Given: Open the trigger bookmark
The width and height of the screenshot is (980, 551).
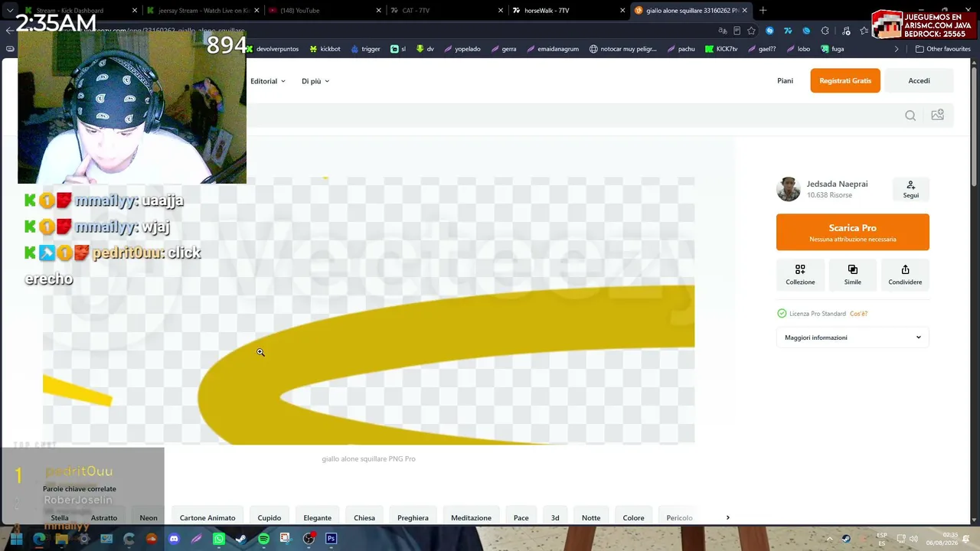Looking at the screenshot, I should (366, 49).
